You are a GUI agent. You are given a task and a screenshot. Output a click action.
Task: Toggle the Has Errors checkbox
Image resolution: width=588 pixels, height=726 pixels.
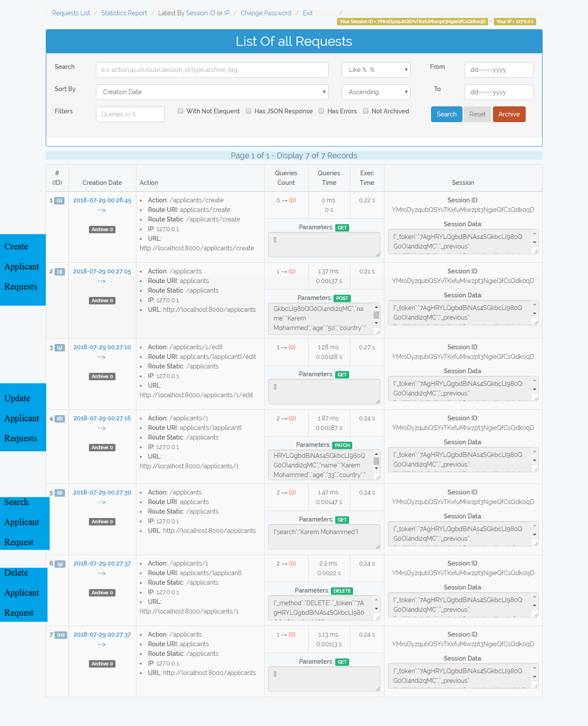321,111
